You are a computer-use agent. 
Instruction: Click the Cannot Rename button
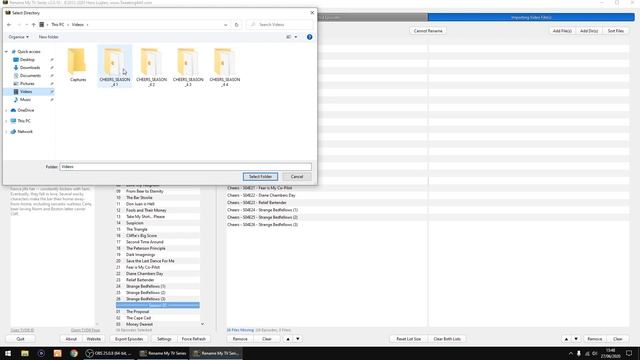coord(428,31)
